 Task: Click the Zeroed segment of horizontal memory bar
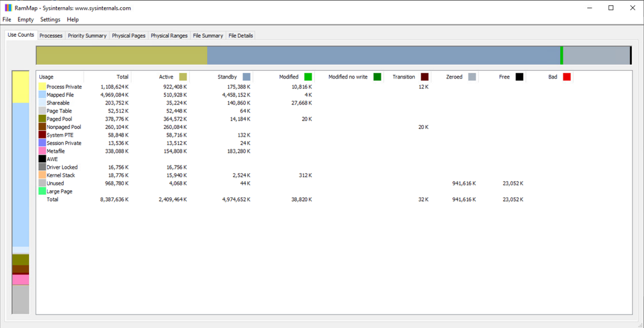pyautogui.click(x=596, y=55)
